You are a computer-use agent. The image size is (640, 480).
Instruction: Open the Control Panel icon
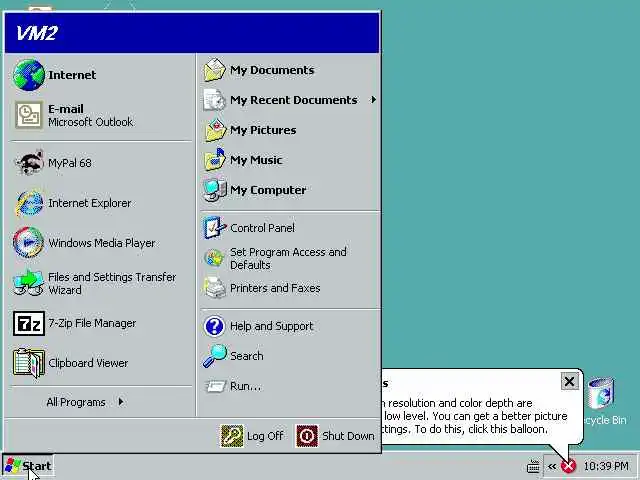pos(214,228)
